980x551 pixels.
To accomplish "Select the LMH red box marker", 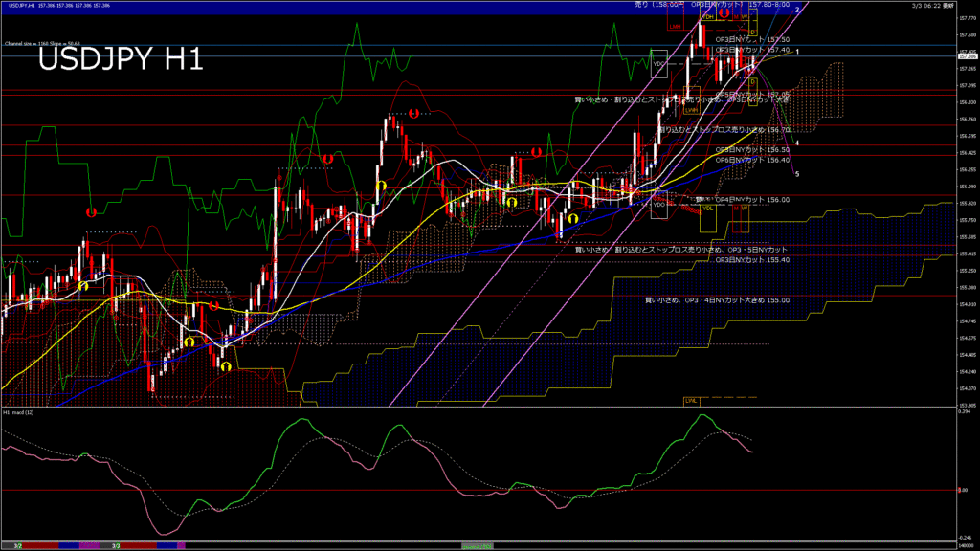I will tap(676, 27).
